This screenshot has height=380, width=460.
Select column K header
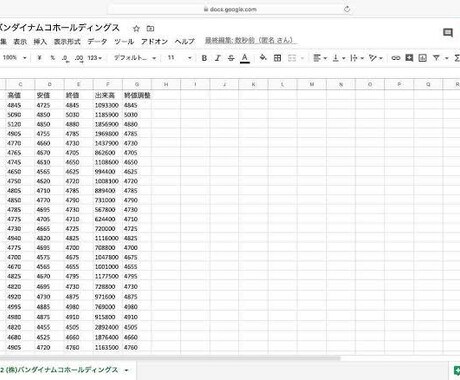(x=253, y=84)
